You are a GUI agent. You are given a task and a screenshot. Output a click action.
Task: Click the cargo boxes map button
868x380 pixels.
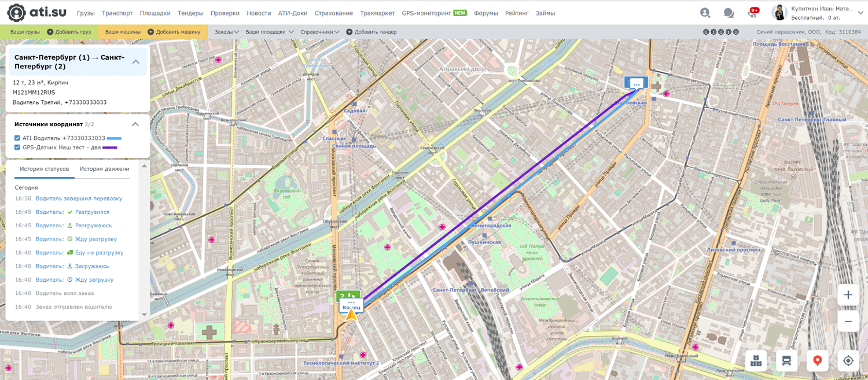[x=756, y=360]
